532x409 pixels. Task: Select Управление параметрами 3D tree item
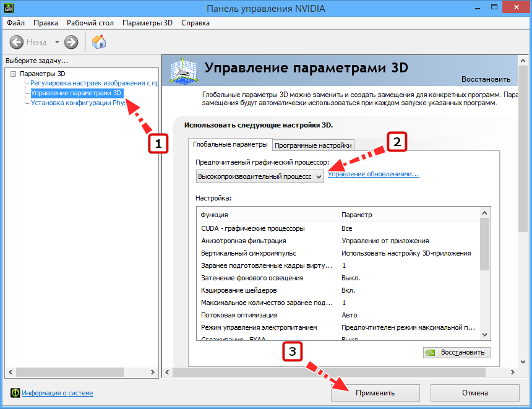76,93
